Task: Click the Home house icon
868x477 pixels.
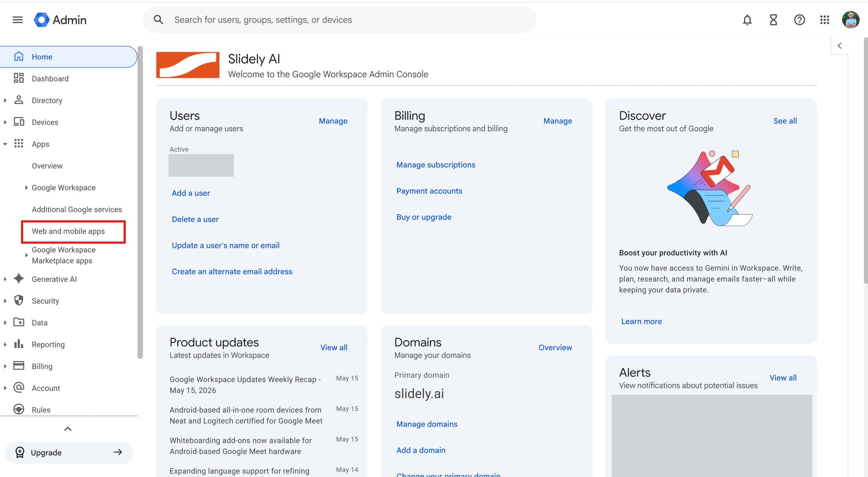Action: tap(19, 57)
